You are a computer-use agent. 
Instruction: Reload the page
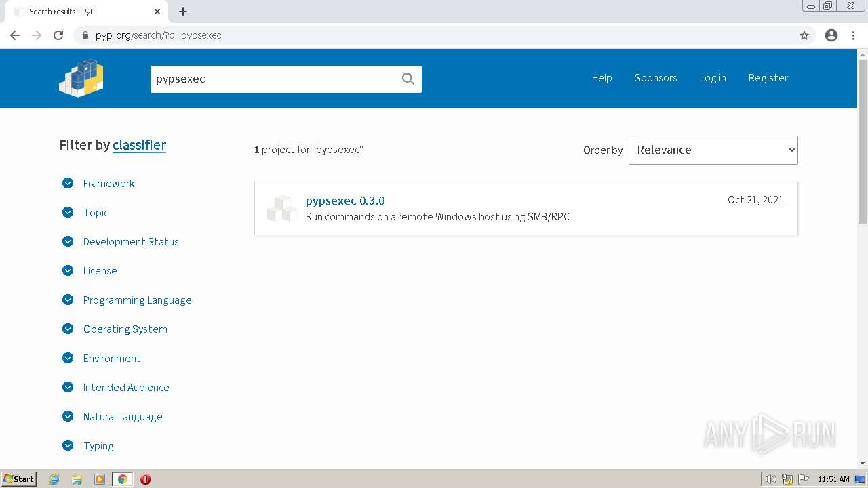click(x=58, y=35)
